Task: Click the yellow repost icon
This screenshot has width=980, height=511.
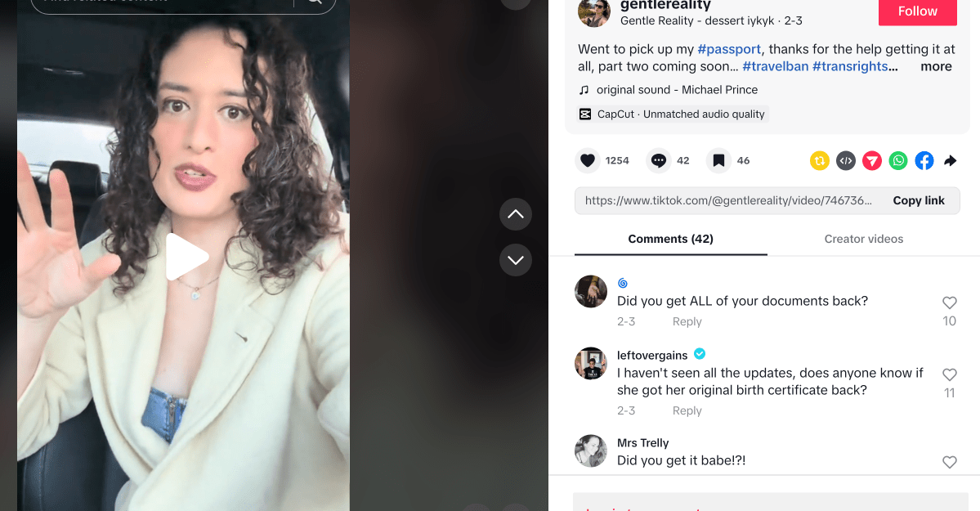Action: pos(820,160)
